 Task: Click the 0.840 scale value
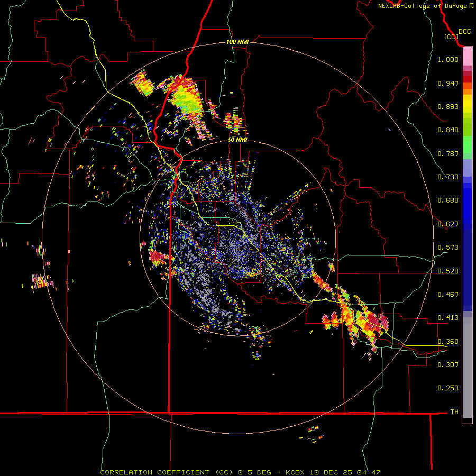(448, 130)
